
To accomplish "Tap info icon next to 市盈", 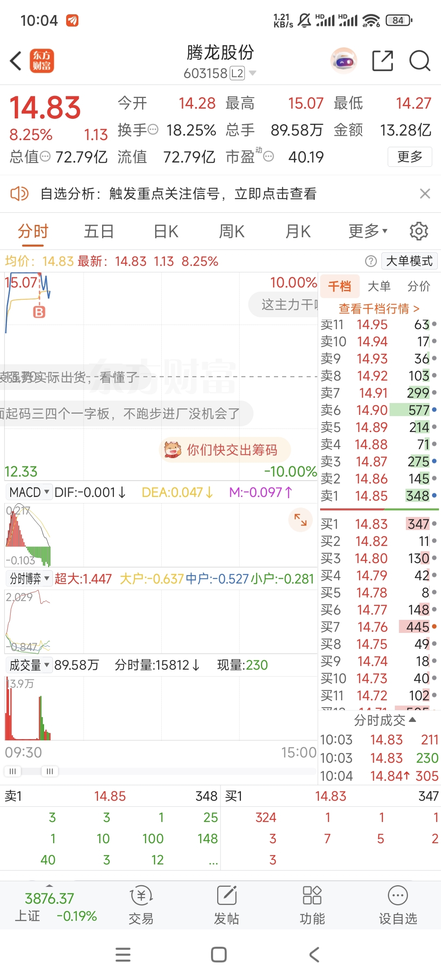I will click(x=268, y=156).
